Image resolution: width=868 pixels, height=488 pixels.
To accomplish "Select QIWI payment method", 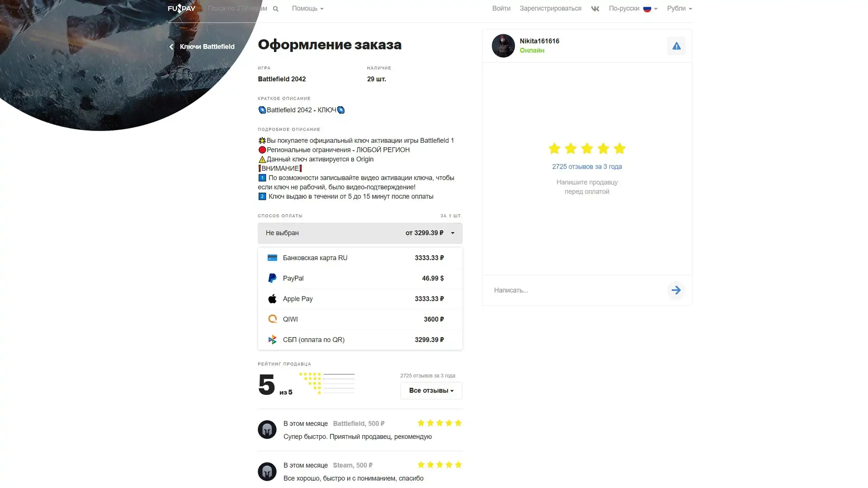I will point(360,319).
